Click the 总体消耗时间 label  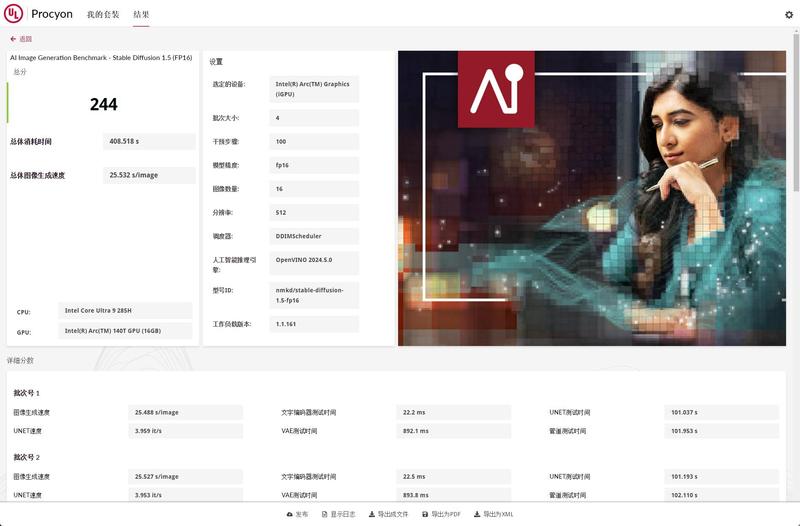click(31, 141)
